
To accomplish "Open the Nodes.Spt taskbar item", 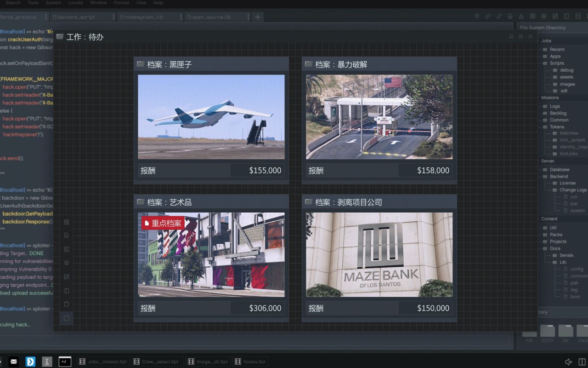I will (x=250, y=362).
